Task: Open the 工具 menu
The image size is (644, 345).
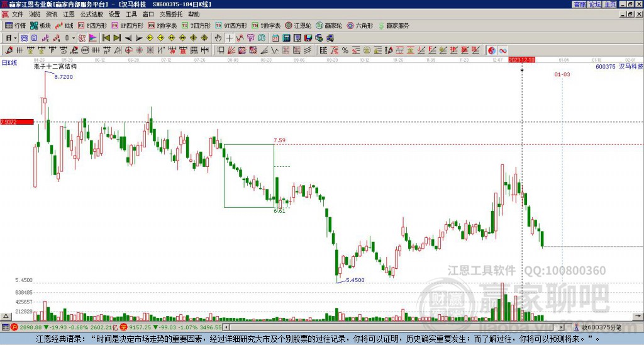Action: pyautogui.click(x=131, y=14)
